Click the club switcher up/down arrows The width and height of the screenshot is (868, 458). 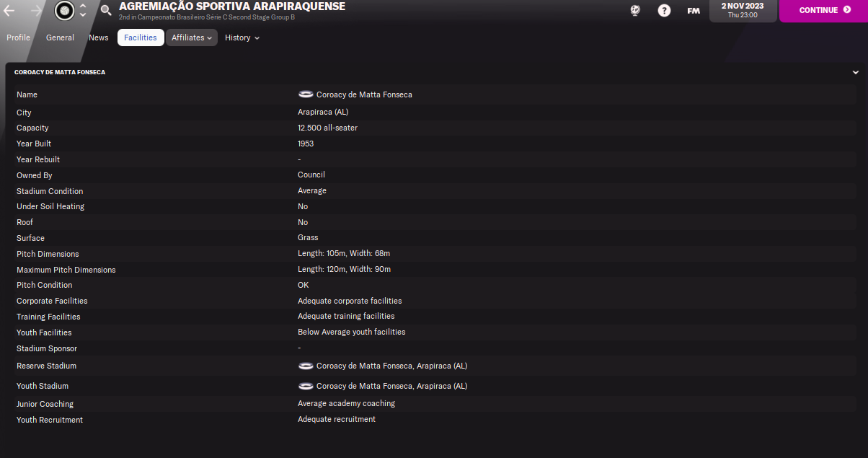(x=83, y=11)
